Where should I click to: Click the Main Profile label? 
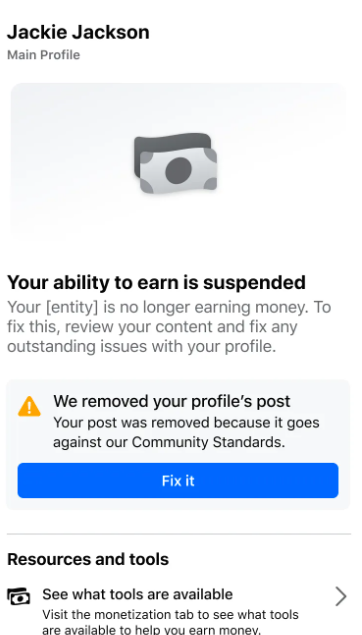point(44,55)
